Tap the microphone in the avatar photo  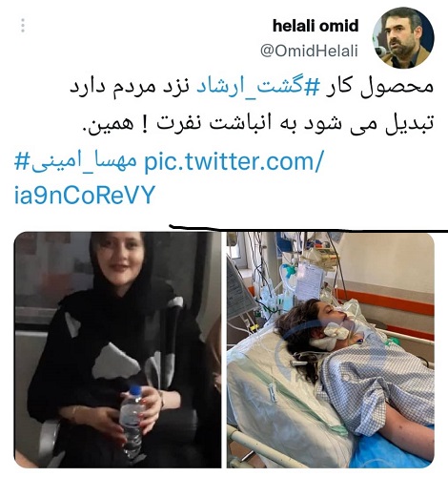379,51
